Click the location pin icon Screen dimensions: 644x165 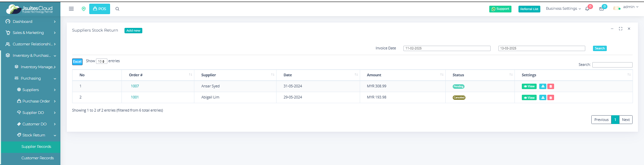pos(84,9)
